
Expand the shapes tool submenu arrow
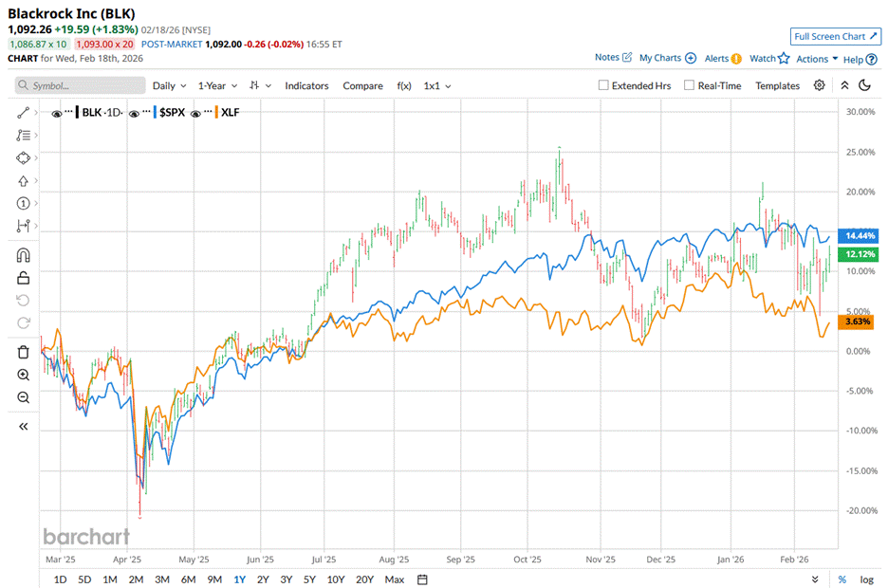[36, 157]
